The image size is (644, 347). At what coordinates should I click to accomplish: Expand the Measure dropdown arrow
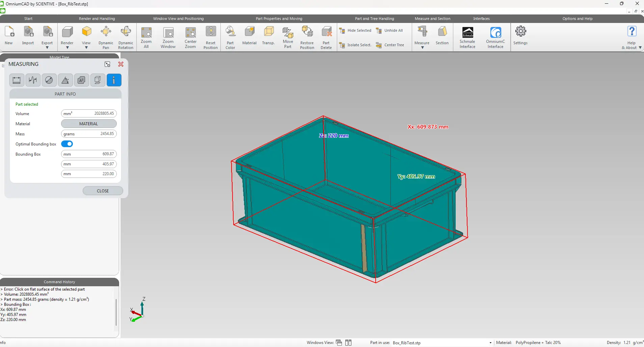click(x=422, y=48)
